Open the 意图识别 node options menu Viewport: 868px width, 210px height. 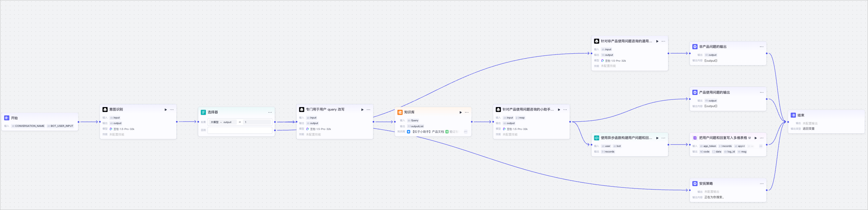coord(172,110)
